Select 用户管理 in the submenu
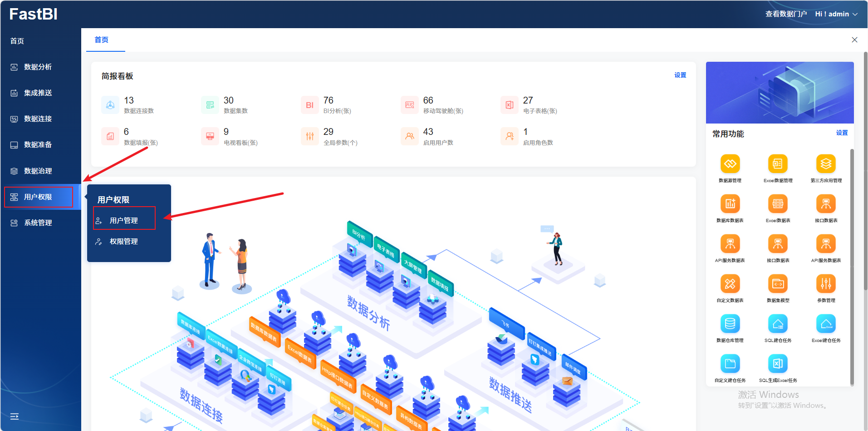Viewport: 868px width, 431px height. pos(124,220)
